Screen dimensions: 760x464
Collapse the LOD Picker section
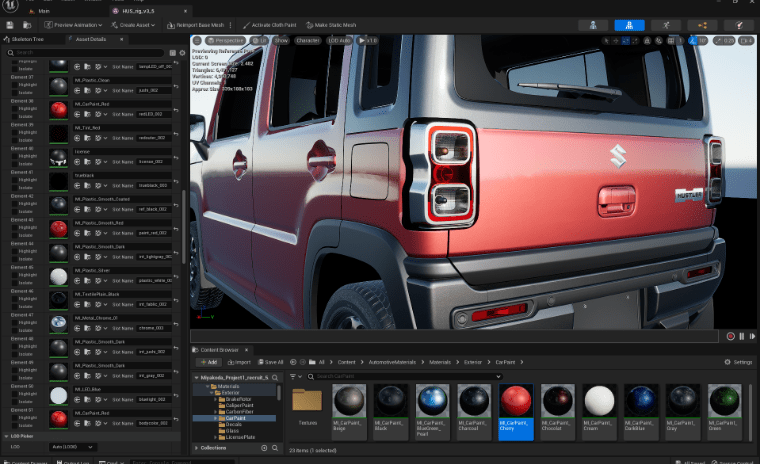click(6, 436)
